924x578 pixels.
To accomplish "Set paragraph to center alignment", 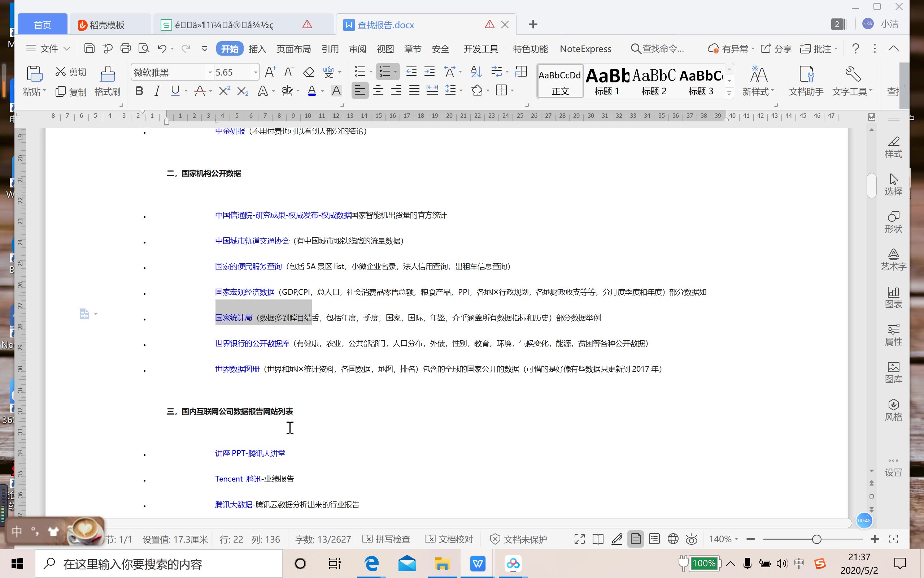I will pyautogui.click(x=378, y=91).
